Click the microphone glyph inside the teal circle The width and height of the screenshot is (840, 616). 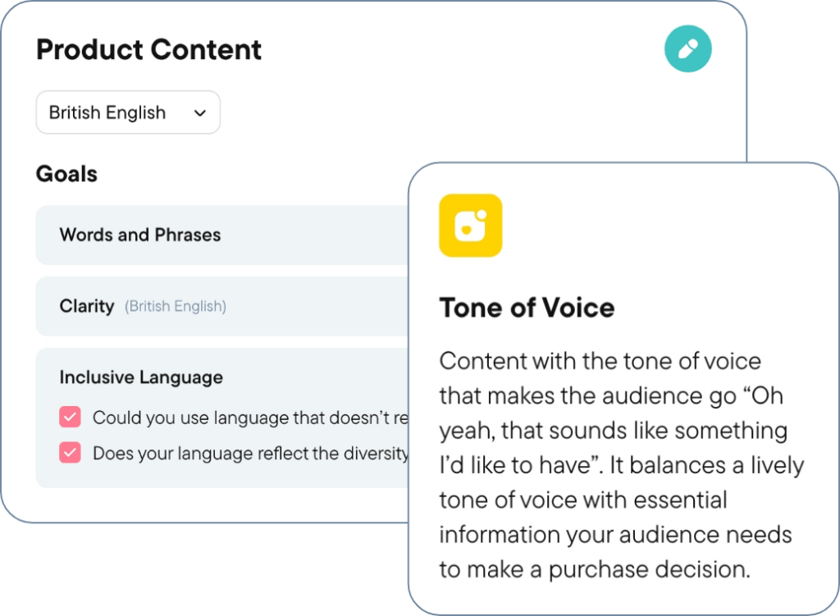[687, 49]
